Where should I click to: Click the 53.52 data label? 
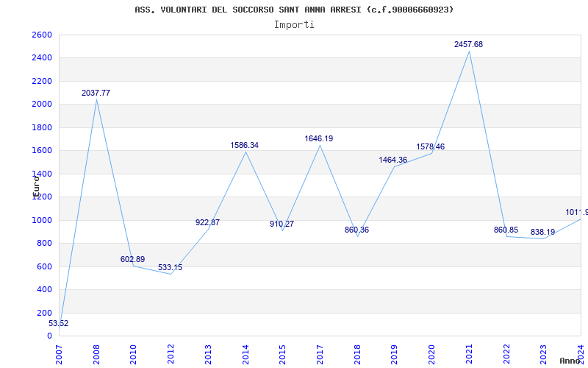click(x=59, y=324)
